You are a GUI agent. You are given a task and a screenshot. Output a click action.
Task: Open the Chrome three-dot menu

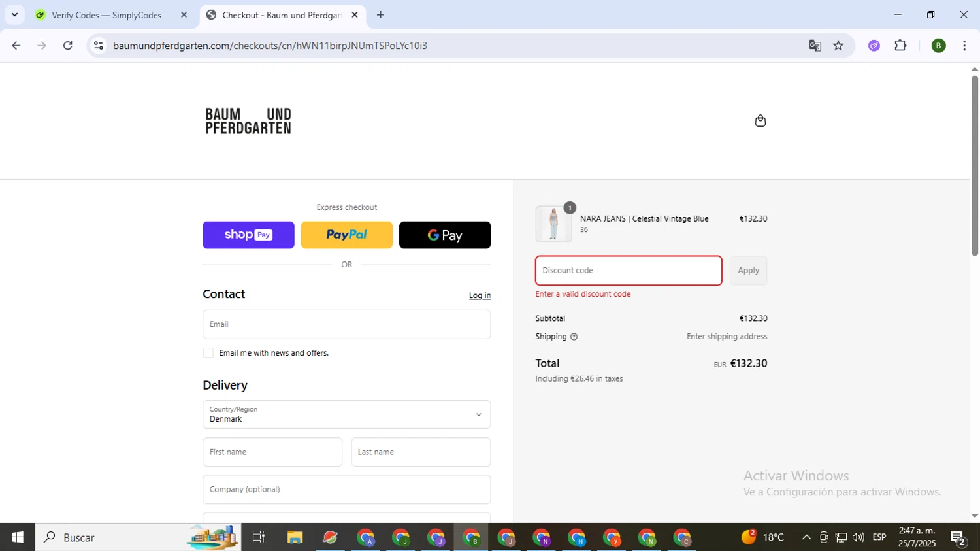pos(964,46)
